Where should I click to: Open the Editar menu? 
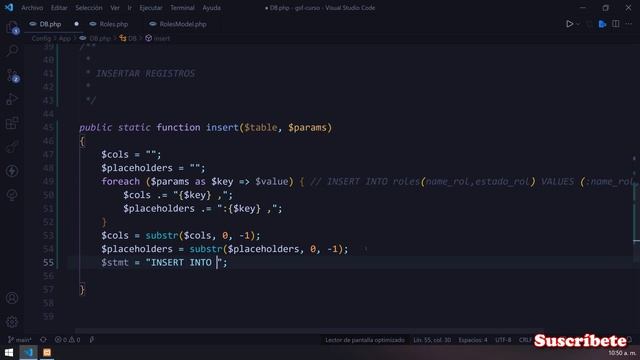pos(59,8)
